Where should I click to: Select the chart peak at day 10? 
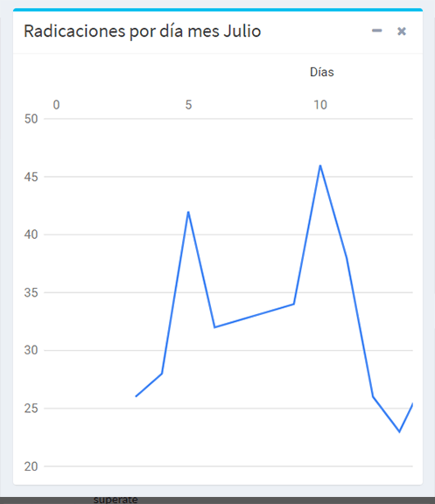320,165
